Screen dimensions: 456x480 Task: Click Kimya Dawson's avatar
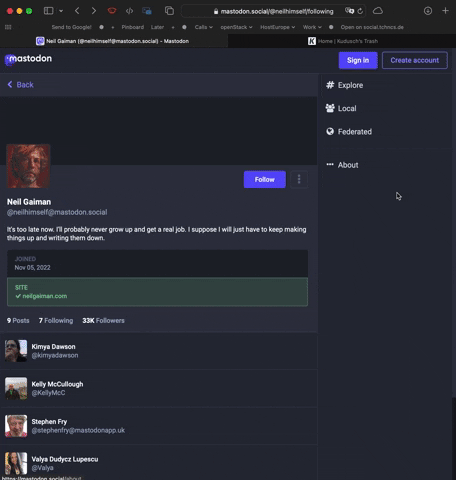pos(16,351)
